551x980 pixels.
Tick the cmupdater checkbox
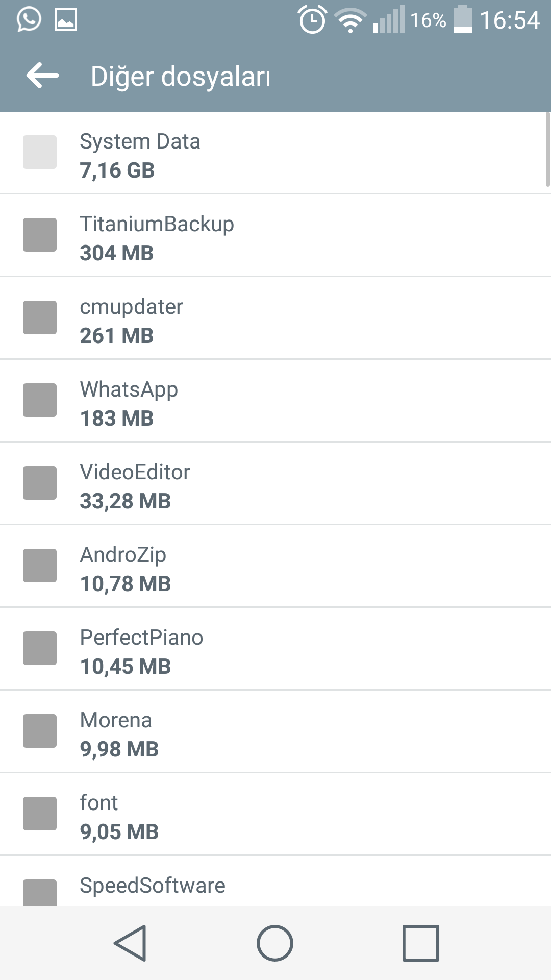click(x=40, y=317)
